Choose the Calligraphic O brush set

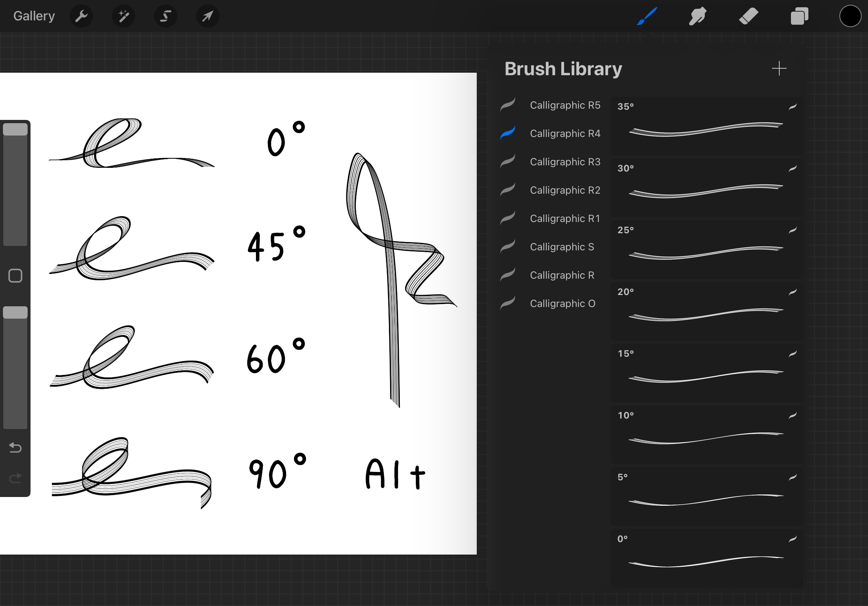pos(562,303)
